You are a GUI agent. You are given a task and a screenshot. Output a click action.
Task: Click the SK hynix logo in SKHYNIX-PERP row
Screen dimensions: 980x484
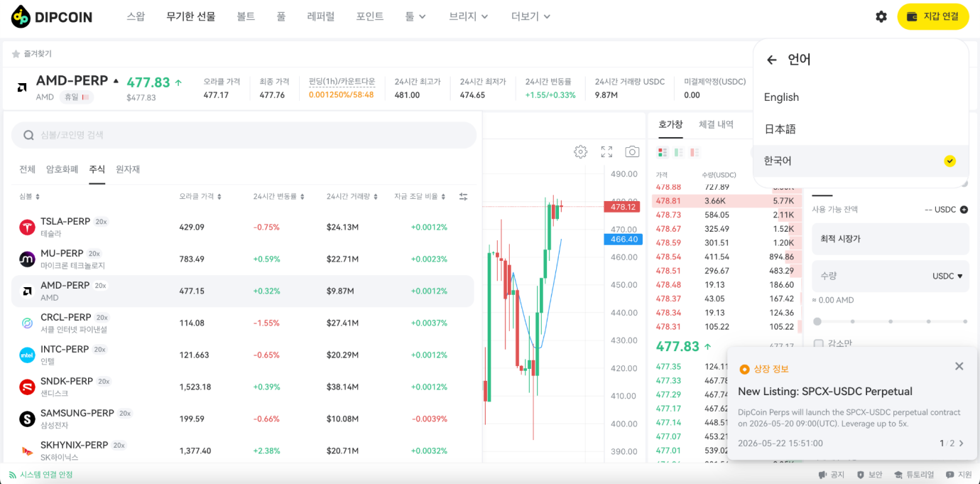[x=27, y=451]
